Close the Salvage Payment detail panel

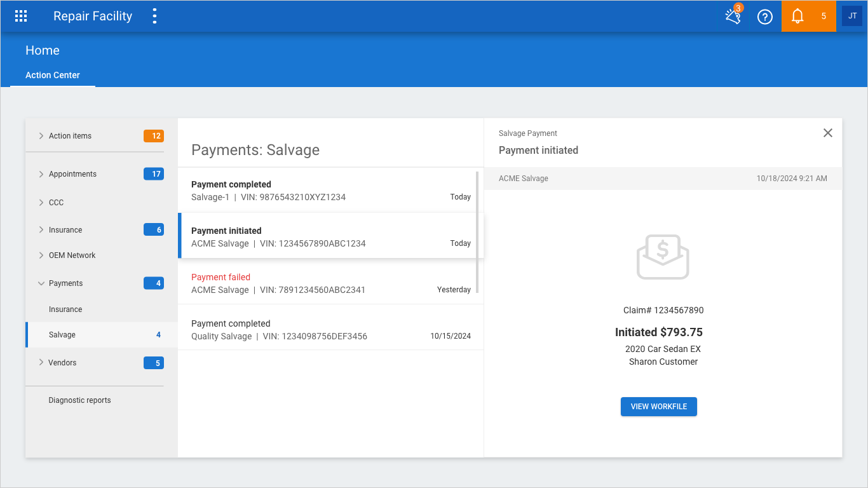pos(827,133)
